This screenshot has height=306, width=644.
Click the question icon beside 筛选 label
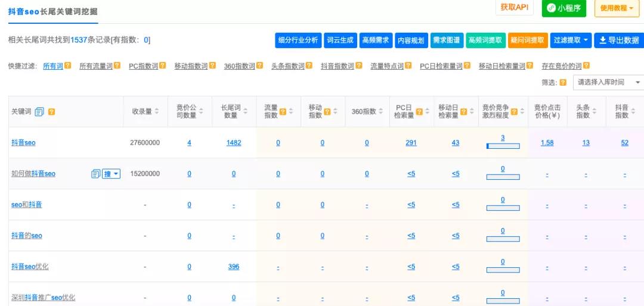click(563, 82)
